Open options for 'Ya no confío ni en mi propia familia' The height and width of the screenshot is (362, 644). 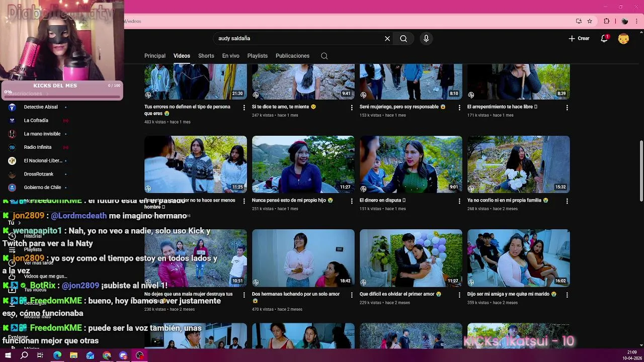(x=567, y=201)
